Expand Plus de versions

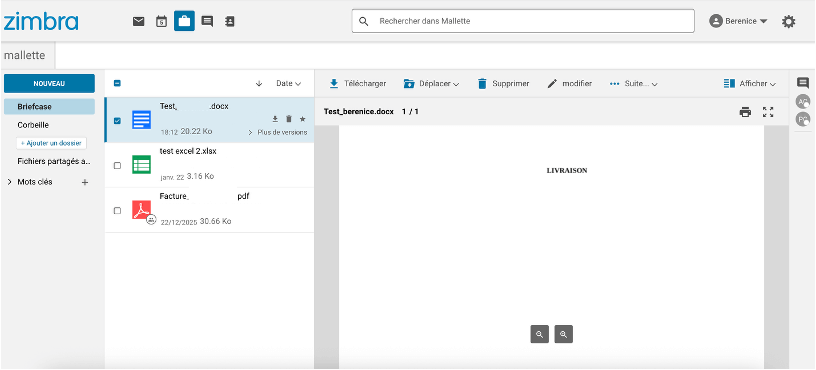pos(278,133)
